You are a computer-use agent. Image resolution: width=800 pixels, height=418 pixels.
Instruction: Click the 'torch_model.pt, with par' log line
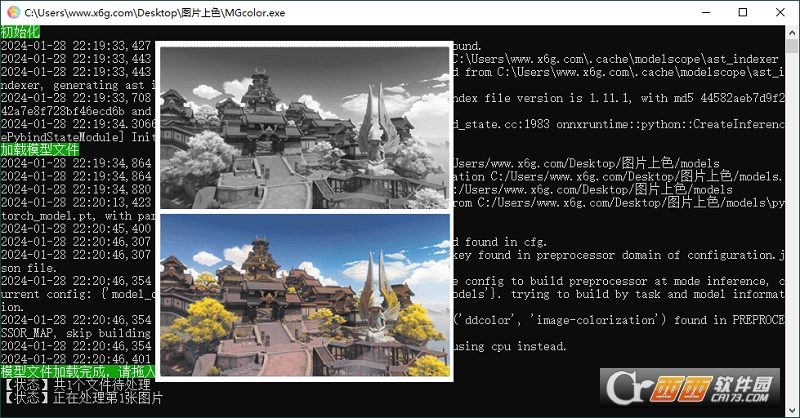tap(78, 216)
